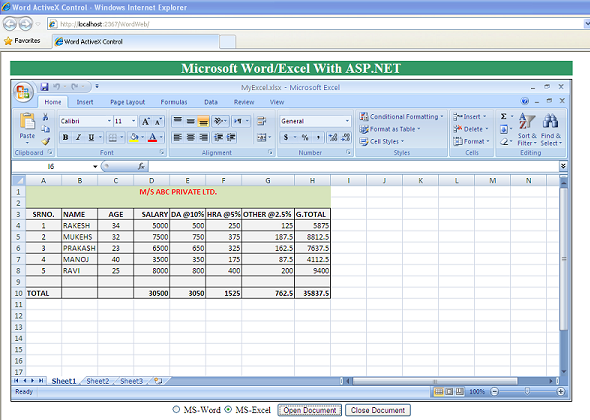Go back with the IE Back button
Screen dimensions: 590x420
pyautogui.click(x=10, y=24)
